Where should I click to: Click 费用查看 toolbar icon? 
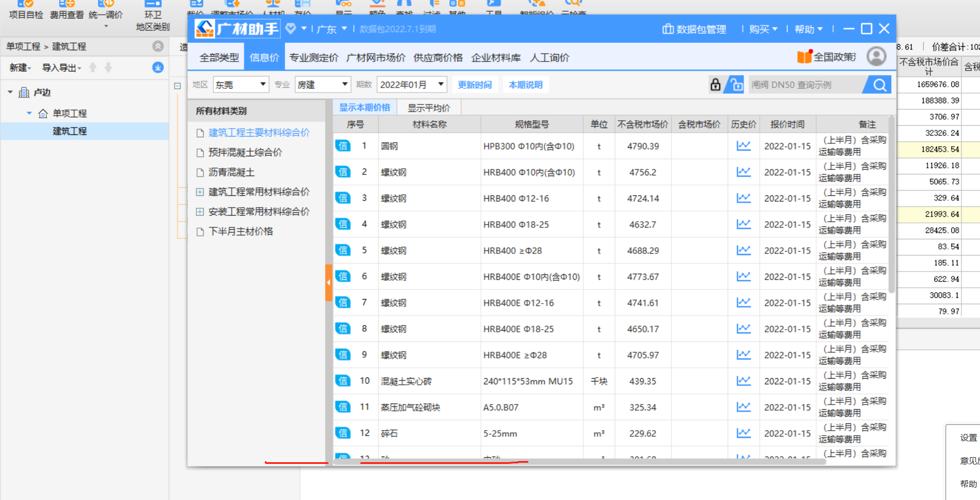coord(67,10)
